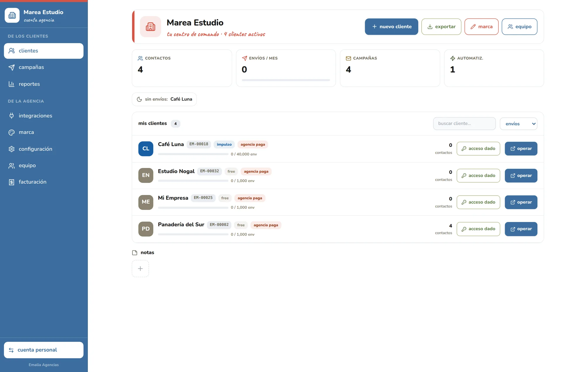Click the impulso plan badge
The image size is (588, 372).
click(224, 144)
